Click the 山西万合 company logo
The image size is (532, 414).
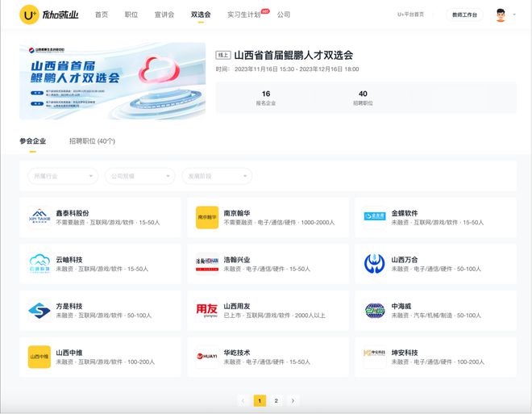[375, 264]
